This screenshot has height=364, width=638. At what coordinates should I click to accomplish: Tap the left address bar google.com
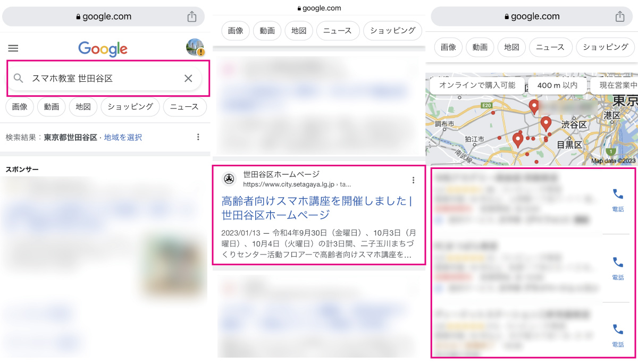[104, 16]
